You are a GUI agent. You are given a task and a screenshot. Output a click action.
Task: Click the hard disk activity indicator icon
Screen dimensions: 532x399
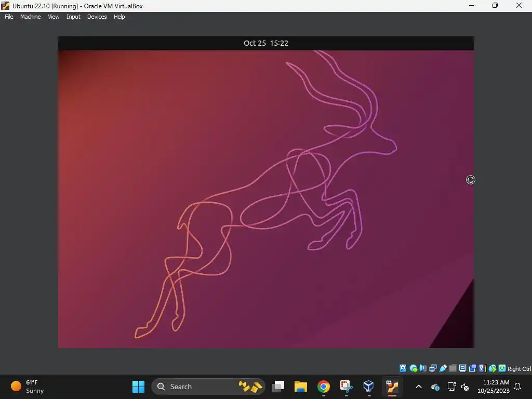click(x=403, y=368)
